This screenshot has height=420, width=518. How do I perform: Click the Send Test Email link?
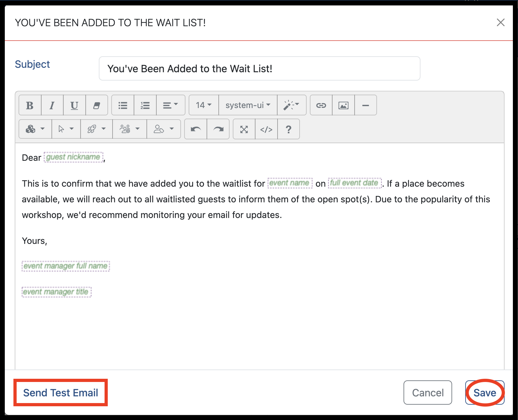(x=61, y=393)
